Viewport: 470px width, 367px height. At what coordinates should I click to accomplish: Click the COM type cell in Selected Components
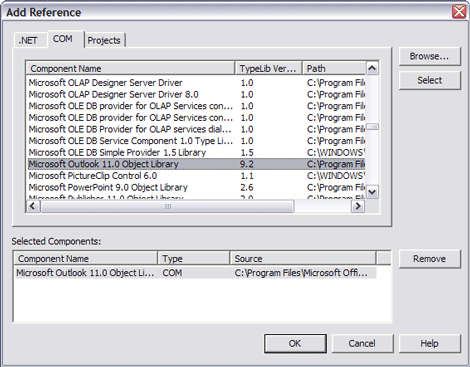click(172, 273)
